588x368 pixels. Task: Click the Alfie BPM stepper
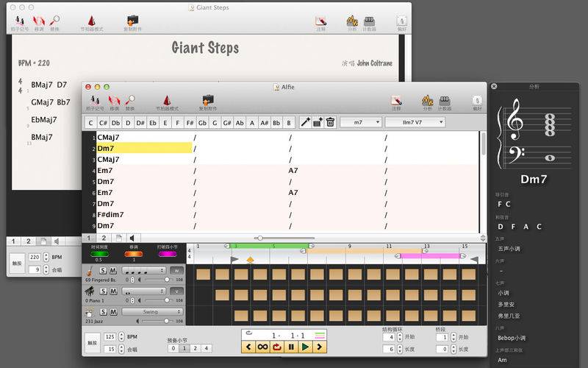[x=121, y=336]
